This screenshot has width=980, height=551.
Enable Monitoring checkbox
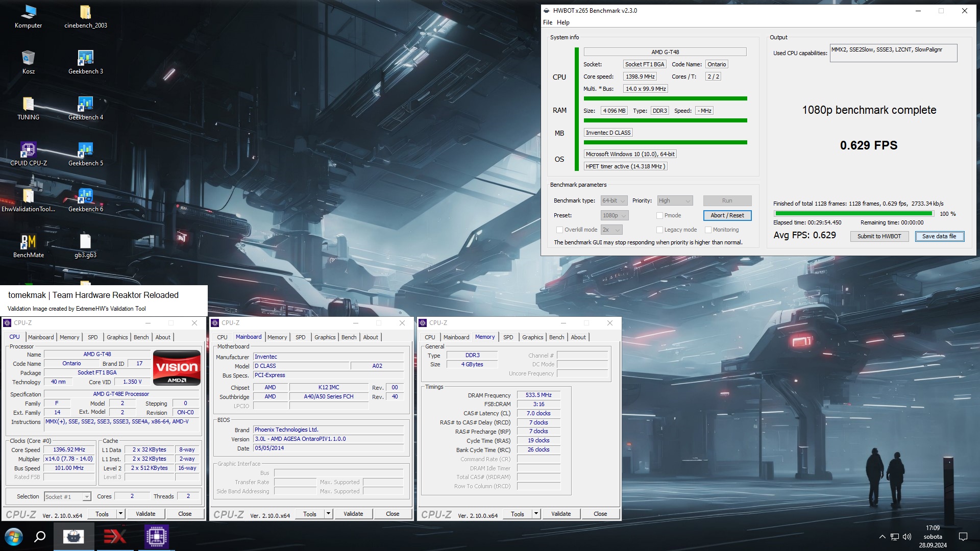(708, 230)
